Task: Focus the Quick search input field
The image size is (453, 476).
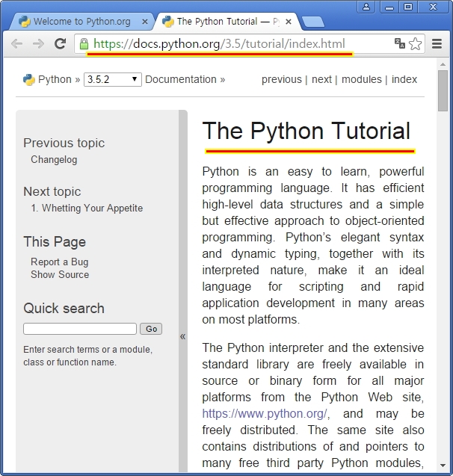Action: coord(80,329)
